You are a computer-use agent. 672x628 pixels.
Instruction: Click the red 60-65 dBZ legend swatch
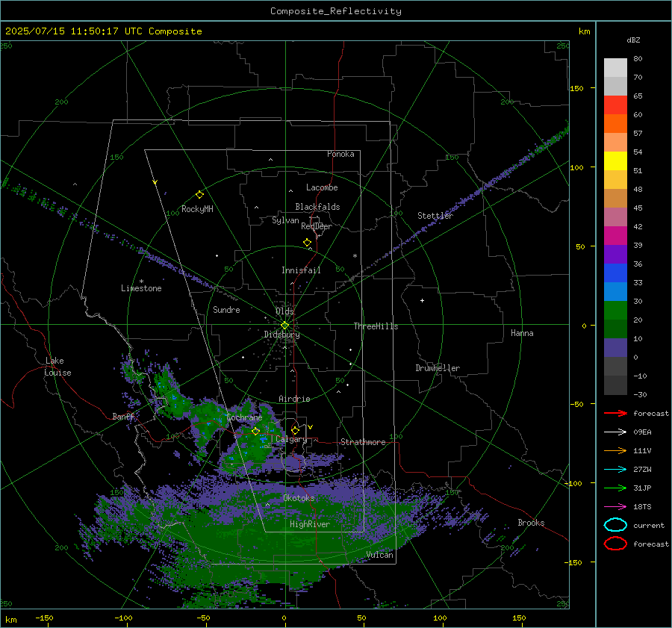(615, 105)
